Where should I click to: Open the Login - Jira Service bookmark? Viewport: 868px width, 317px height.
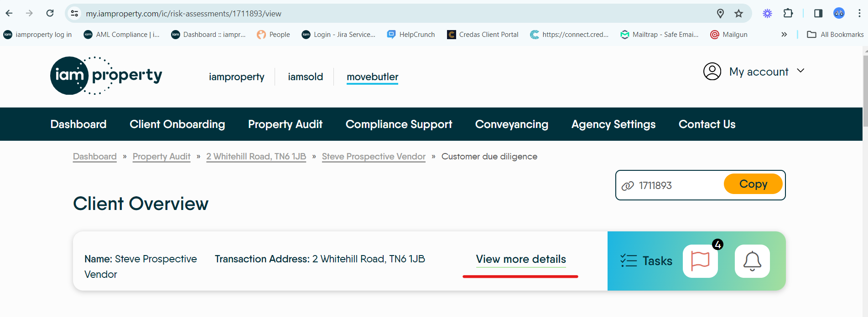click(x=338, y=35)
